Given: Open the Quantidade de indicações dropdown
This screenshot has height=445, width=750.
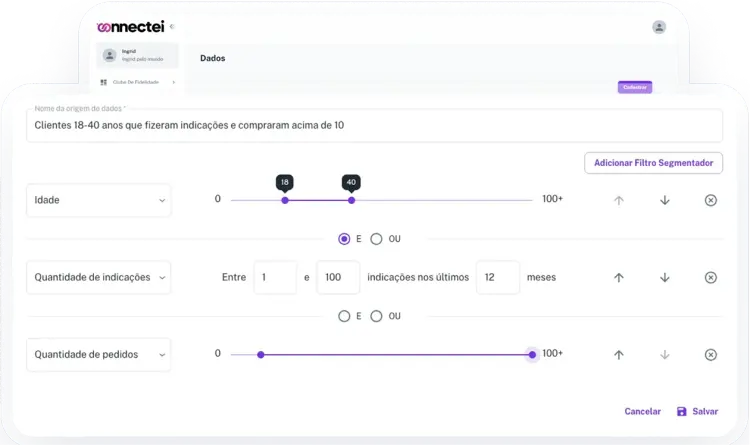Looking at the screenshot, I should pyautogui.click(x=98, y=277).
